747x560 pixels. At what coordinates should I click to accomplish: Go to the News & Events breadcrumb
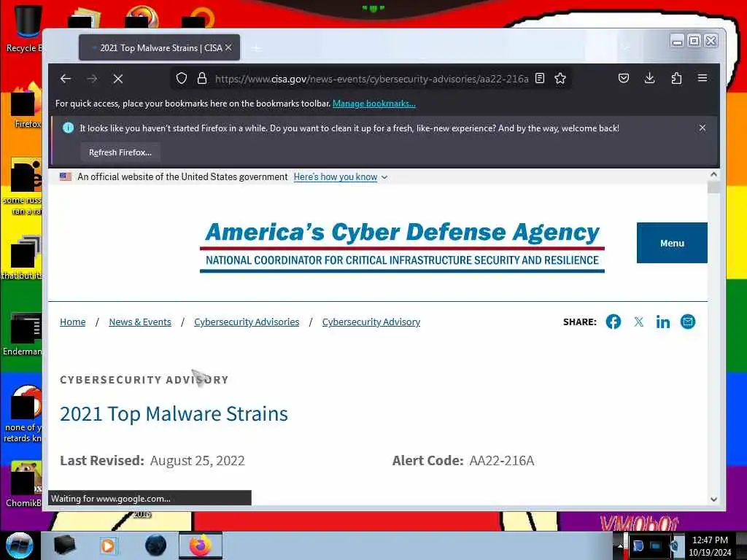(x=140, y=322)
